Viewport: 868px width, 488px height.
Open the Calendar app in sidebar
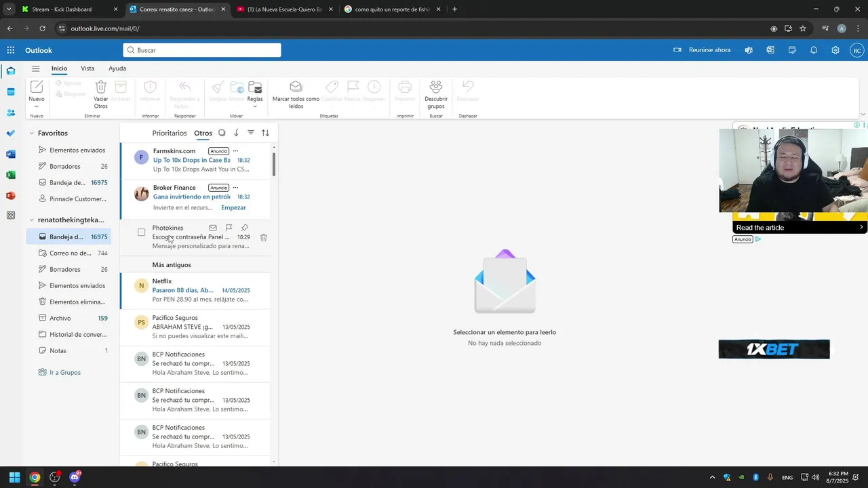coord(11,91)
